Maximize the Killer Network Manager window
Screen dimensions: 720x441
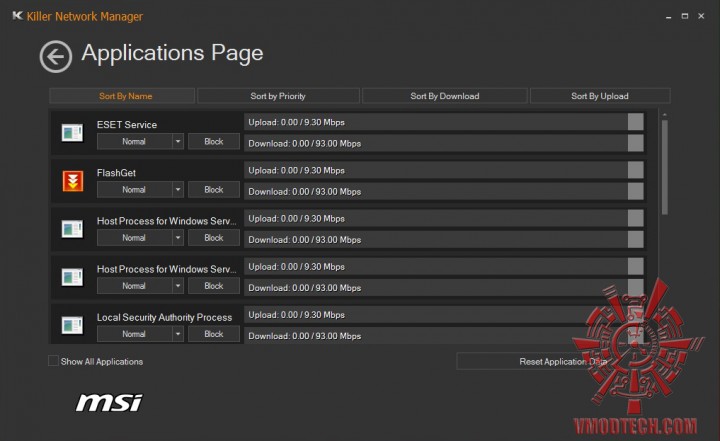pyautogui.click(x=685, y=16)
